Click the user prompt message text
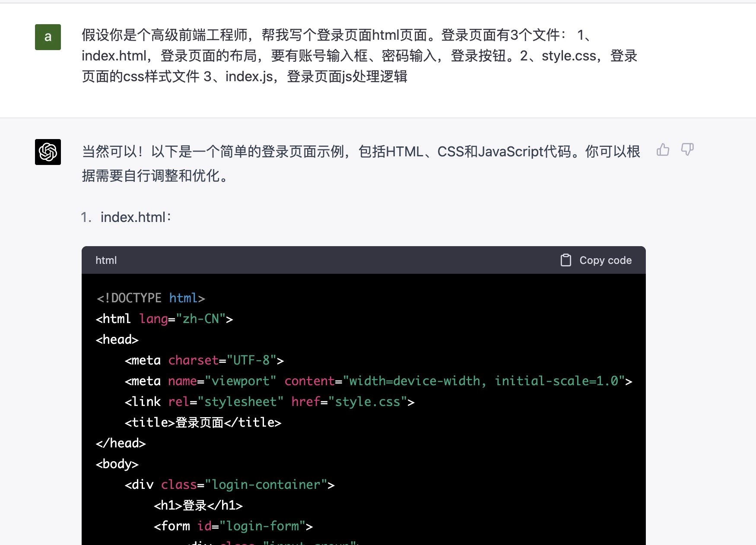Image resolution: width=756 pixels, height=545 pixels. tap(359, 56)
